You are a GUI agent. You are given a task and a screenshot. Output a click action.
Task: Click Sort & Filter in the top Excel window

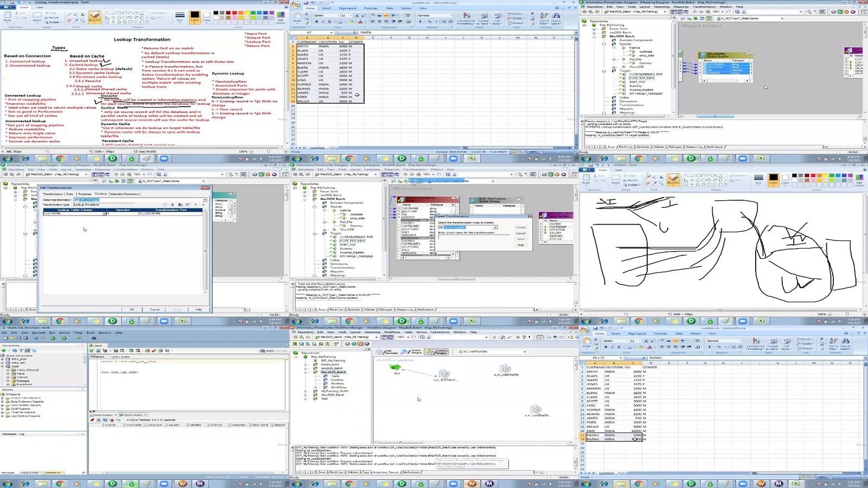pyautogui.click(x=544, y=18)
